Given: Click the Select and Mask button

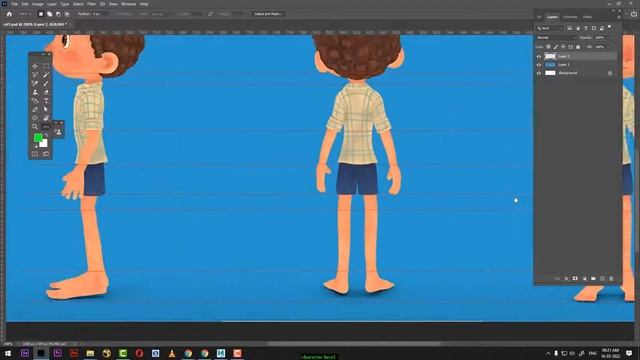Looking at the screenshot, I should pyautogui.click(x=268, y=14).
